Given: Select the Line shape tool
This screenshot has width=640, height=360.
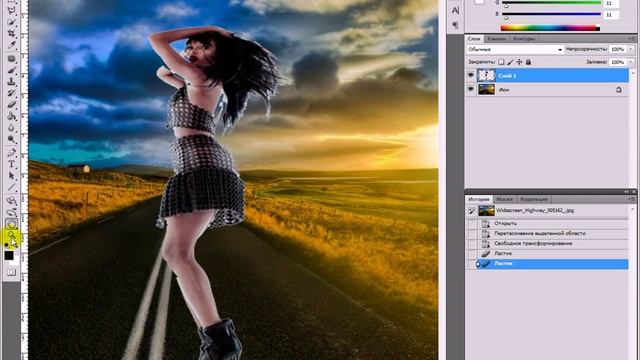Looking at the screenshot, I should [11, 187].
